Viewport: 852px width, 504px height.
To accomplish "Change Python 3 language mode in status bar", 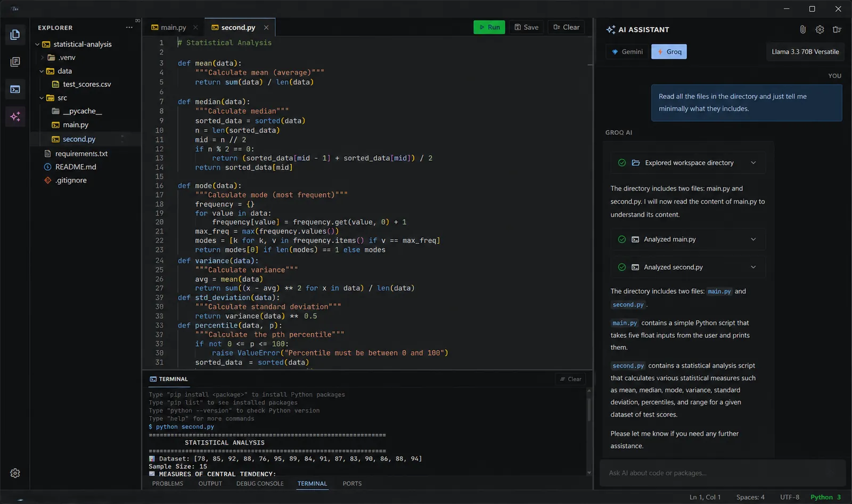I will click(825, 497).
